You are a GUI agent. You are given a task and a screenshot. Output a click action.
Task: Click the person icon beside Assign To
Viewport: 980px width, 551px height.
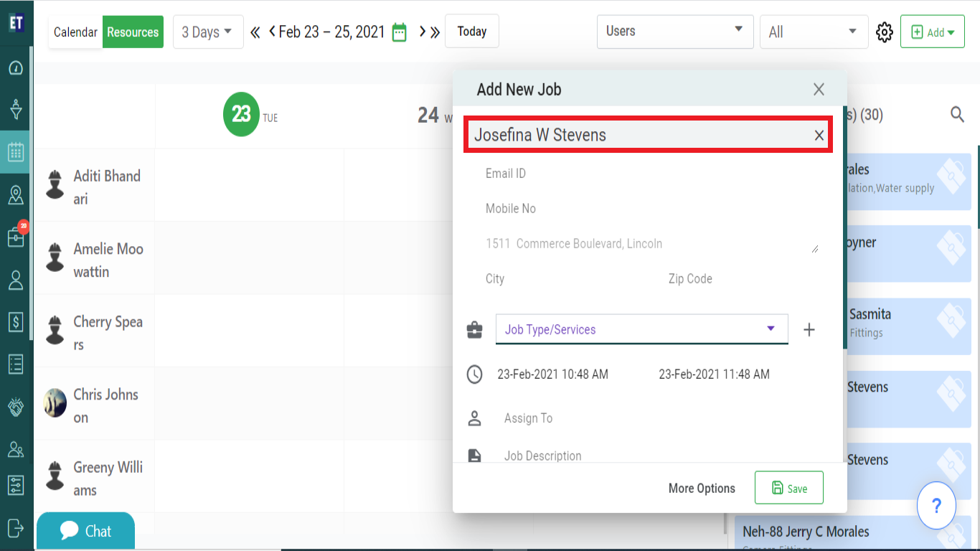pos(474,418)
